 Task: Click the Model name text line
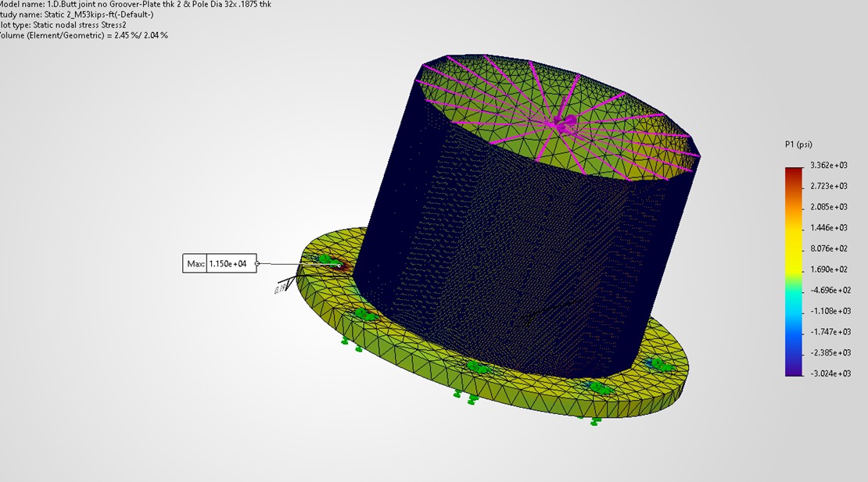coord(135,5)
